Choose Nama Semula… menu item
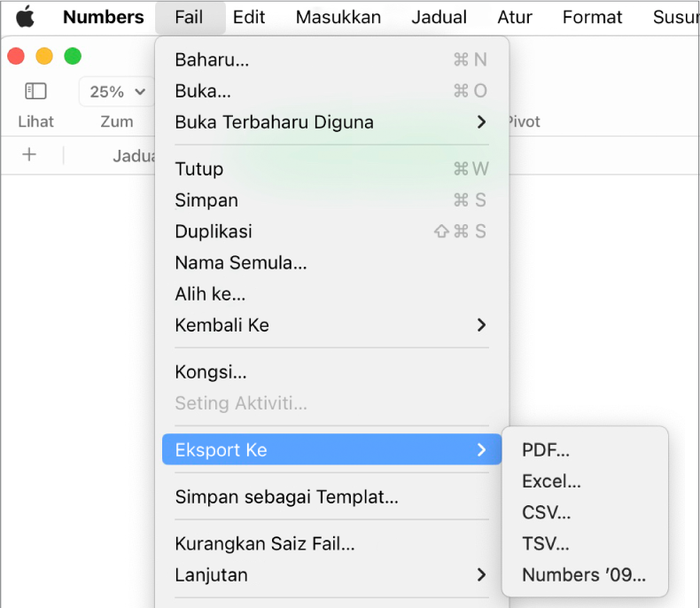Image resolution: width=700 pixels, height=608 pixels. pyautogui.click(x=331, y=263)
